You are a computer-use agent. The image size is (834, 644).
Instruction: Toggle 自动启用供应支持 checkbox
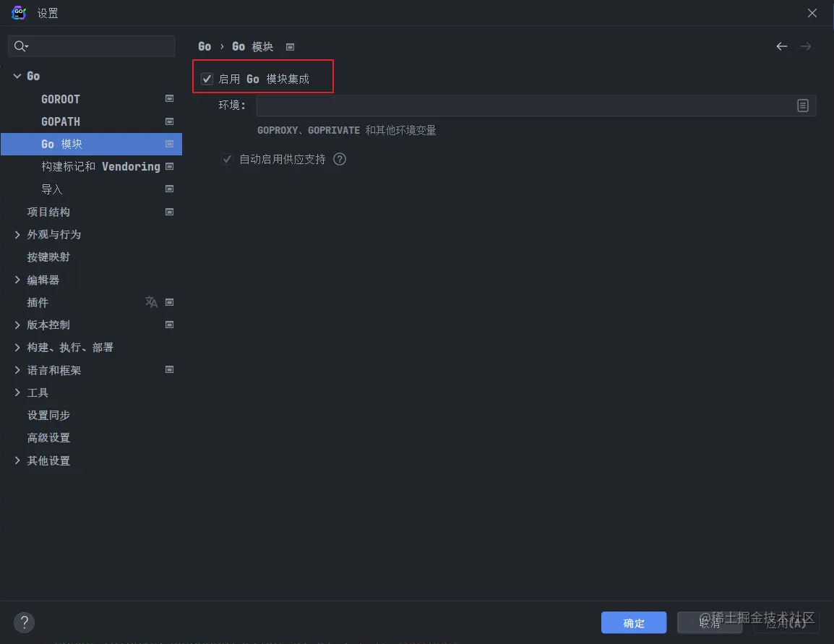(227, 159)
